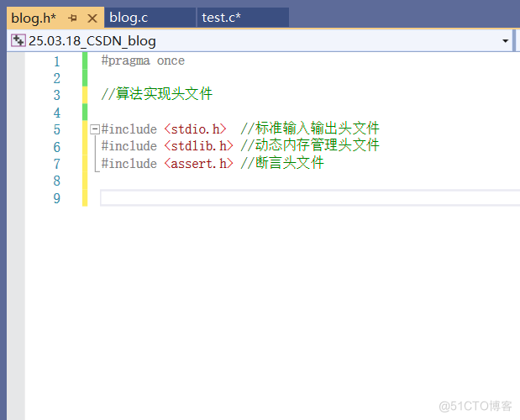Click the //算法实现头文件 comment
520x420 pixels.
157,94
